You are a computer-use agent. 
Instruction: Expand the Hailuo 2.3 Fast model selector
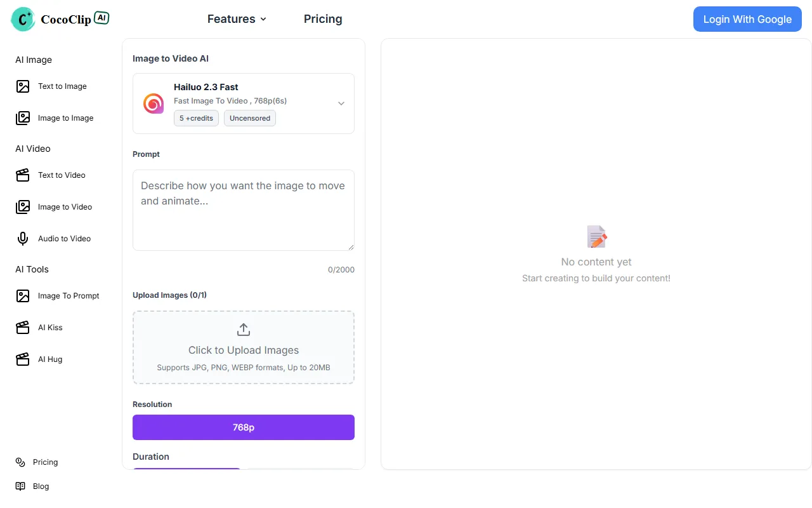341,104
